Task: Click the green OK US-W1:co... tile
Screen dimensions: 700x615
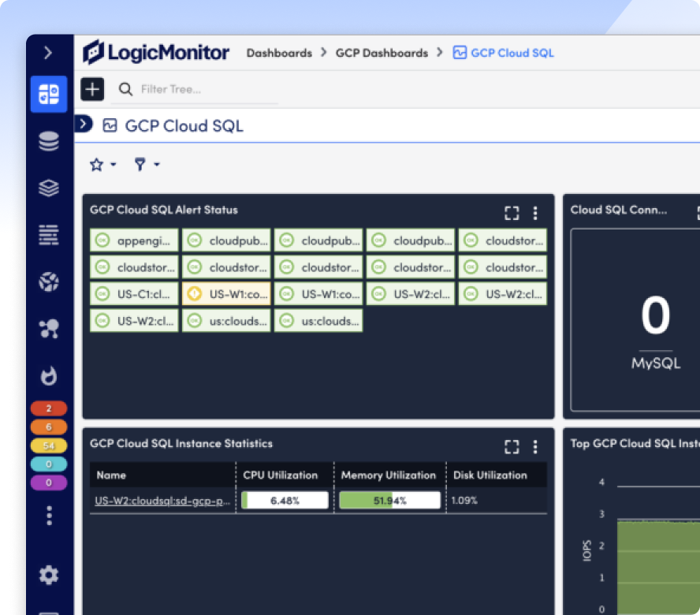Action: click(318, 294)
